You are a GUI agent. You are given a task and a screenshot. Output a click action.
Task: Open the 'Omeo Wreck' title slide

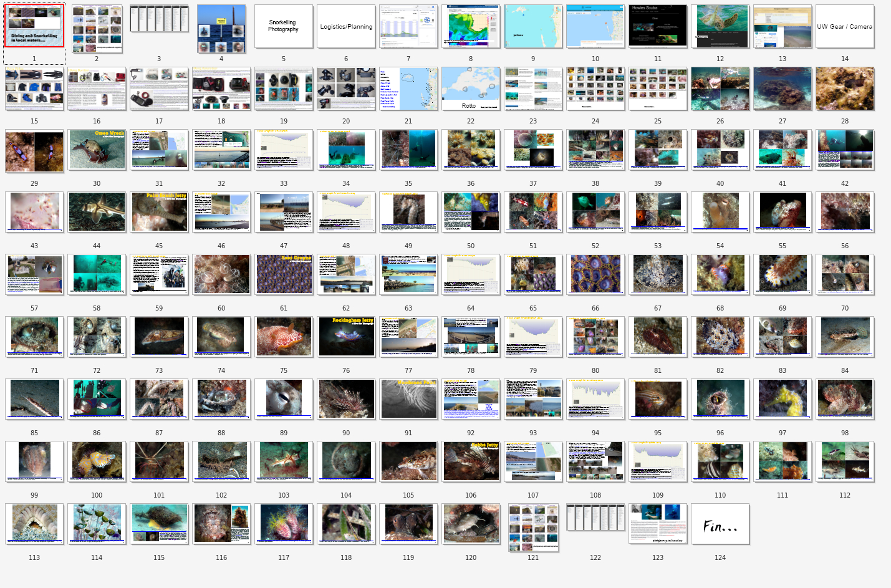click(97, 150)
